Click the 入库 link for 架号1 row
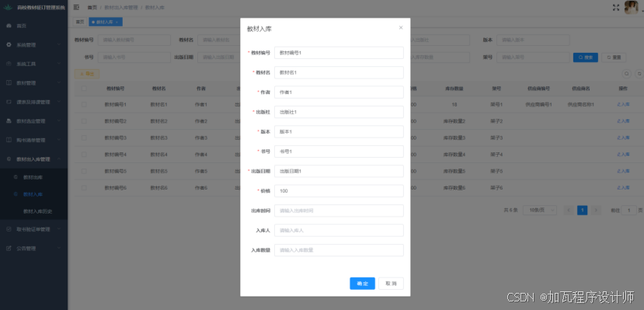The height and width of the screenshot is (310, 644). click(x=623, y=105)
